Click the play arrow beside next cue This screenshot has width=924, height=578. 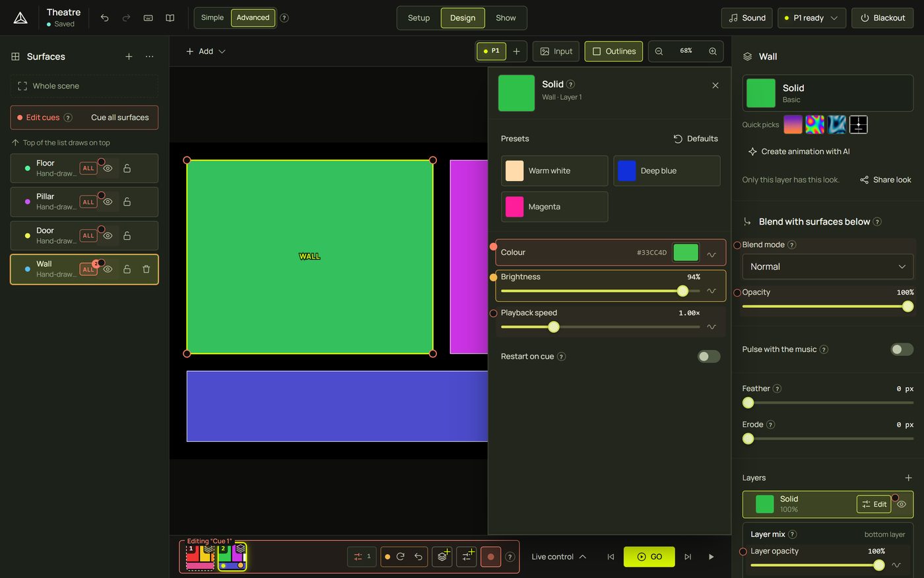pyautogui.click(x=711, y=557)
